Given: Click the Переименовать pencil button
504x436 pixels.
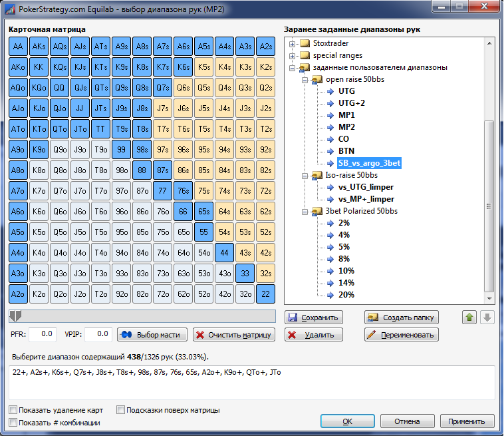Looking at the screenshot, I should pyautogui.click(x=402, y=335).
